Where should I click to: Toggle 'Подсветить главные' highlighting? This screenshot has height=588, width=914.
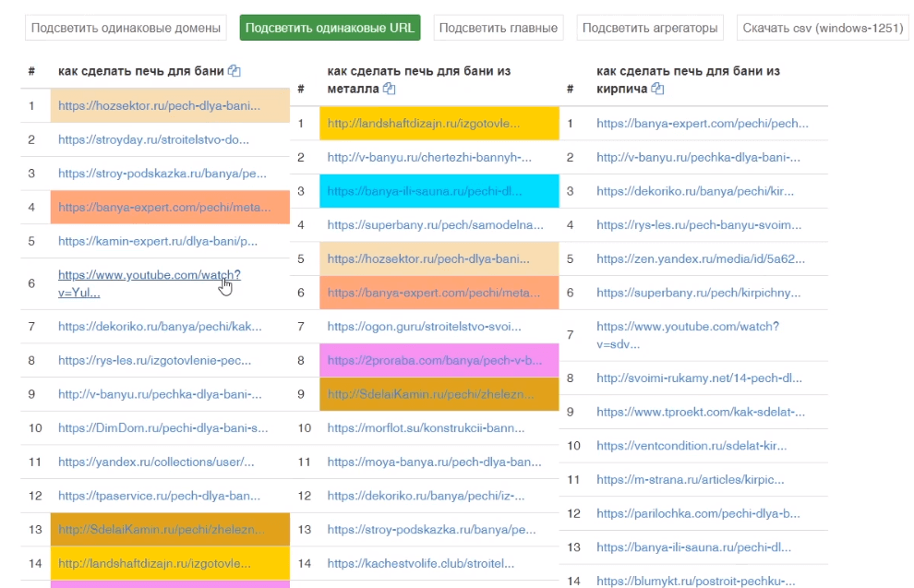tap(499, 28)
